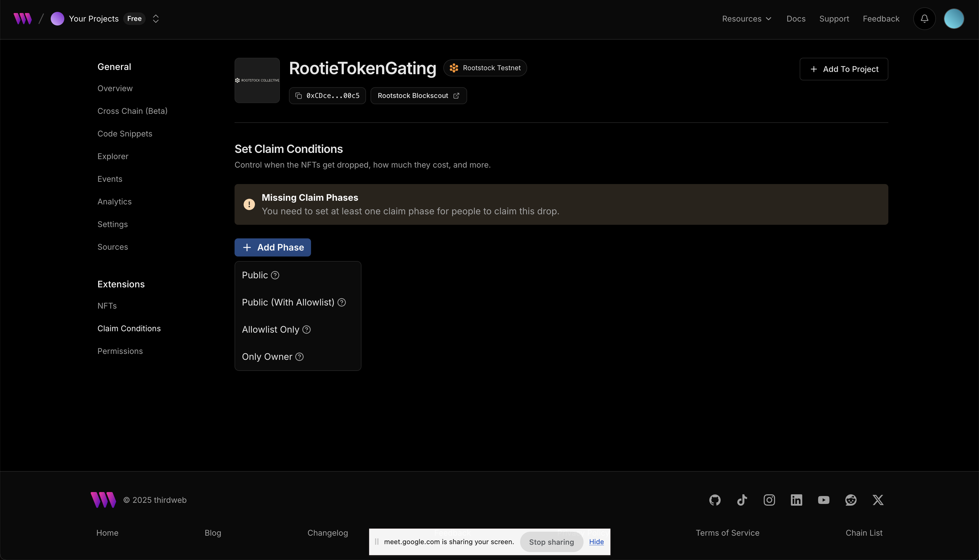Click Add To Project button
This screenshot has height=560, width=979.
coord(844,69)
